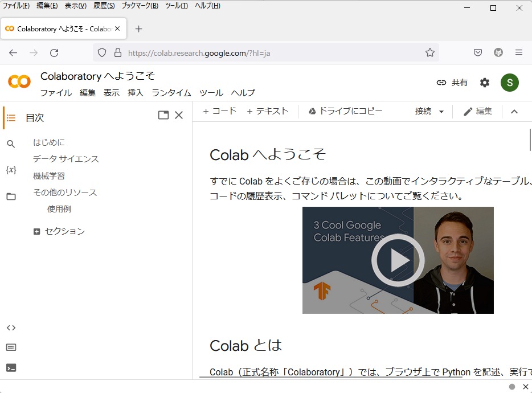Open the code snippets panel
The image size is (532, 393).
[11, 327]
